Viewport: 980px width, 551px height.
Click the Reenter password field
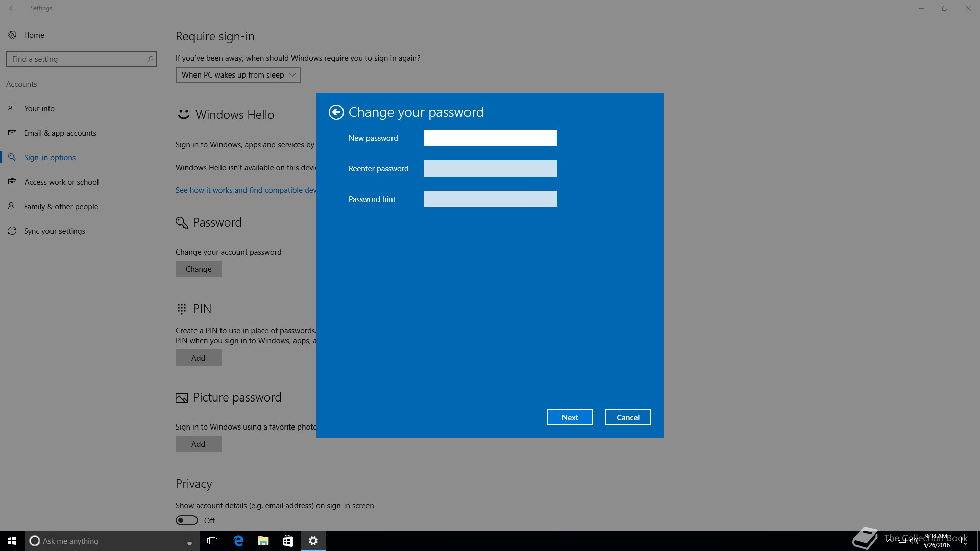pyautogui.click(x=490, y=168)
